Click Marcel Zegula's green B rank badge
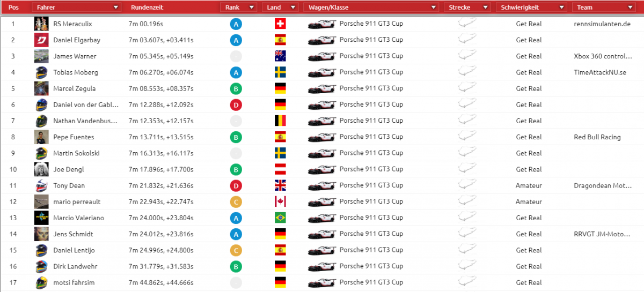This screenshot has height=292, width=644. point(236,88)
